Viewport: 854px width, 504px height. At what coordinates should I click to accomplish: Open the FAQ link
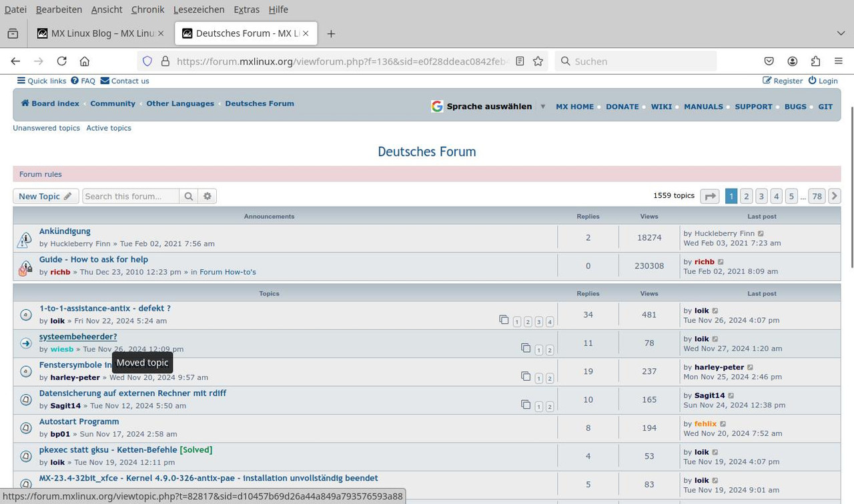(x=83, y=81)
